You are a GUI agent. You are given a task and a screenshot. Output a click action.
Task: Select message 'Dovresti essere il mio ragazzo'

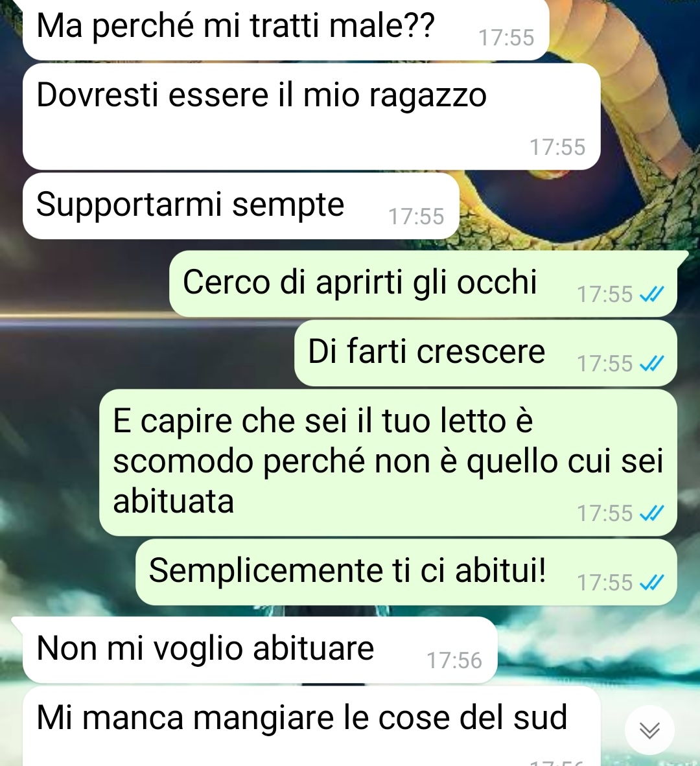click(311, 117)
